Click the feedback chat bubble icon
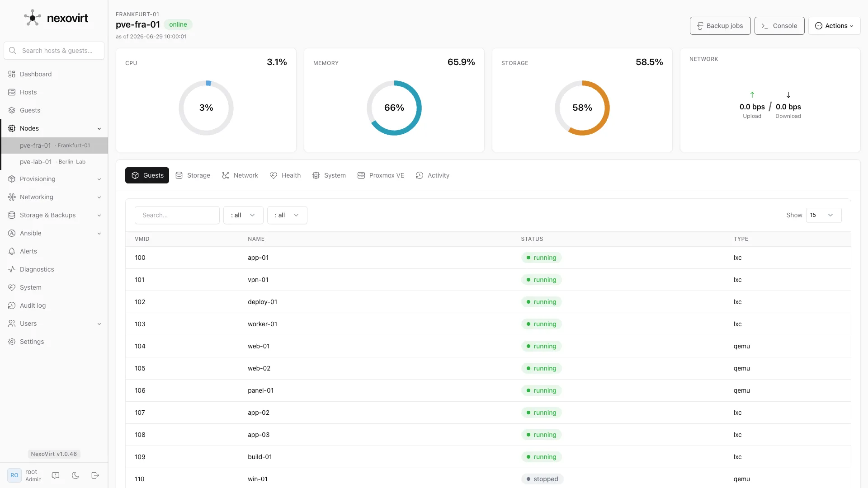868x488 pixels. pyautogui.click(x=56, y=475)
